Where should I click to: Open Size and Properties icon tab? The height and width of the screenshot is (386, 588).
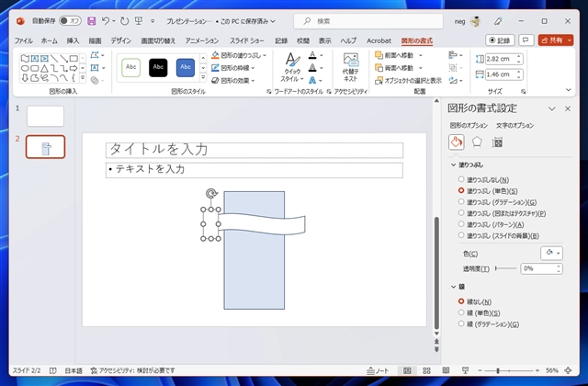497,142
